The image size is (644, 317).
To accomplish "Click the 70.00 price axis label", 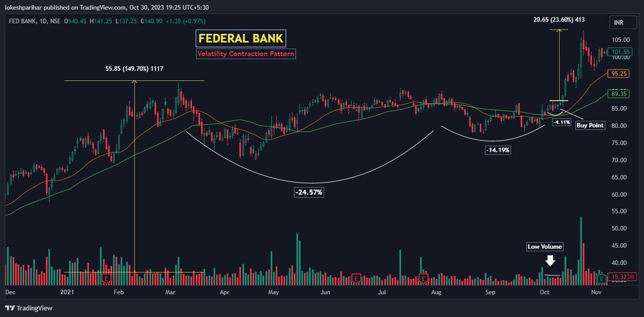I will (619, 160).
